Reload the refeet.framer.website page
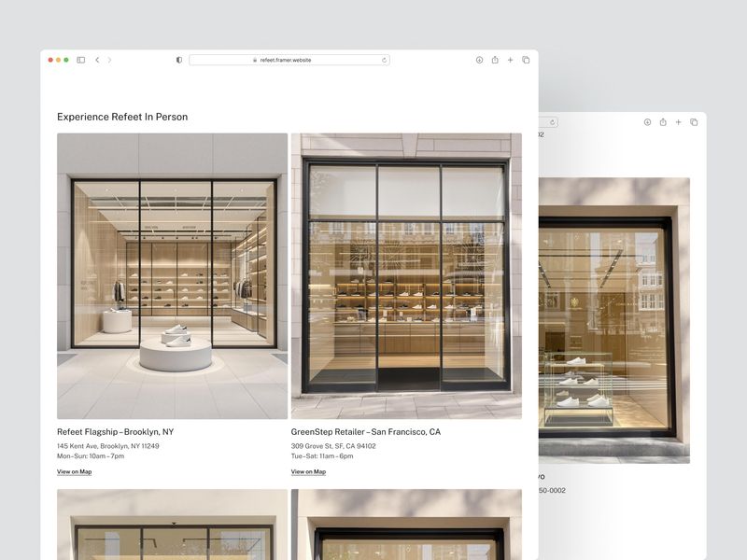The width and height of the screenshot is (747, 560). tap(385, 58)
